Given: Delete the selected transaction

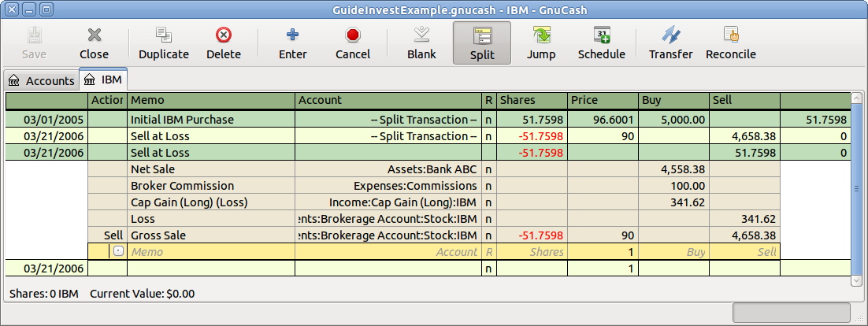Looking at the screenshot, I should 223,43.
